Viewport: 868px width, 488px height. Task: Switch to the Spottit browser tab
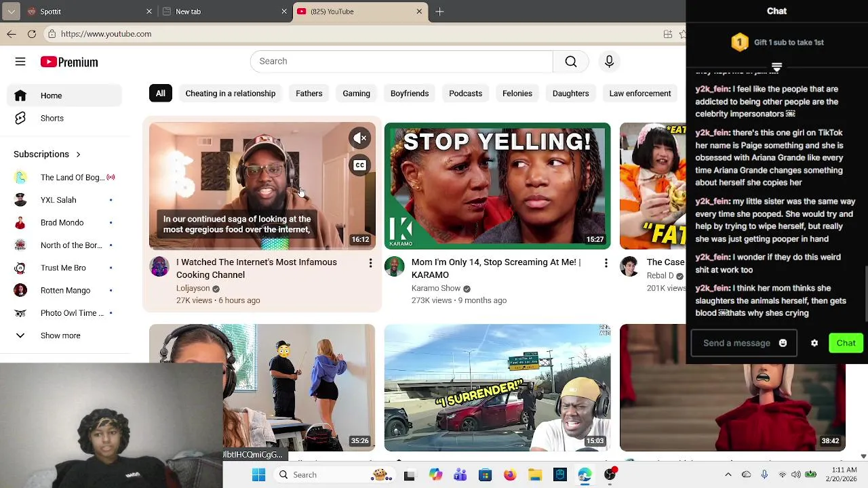click(88, 12)
